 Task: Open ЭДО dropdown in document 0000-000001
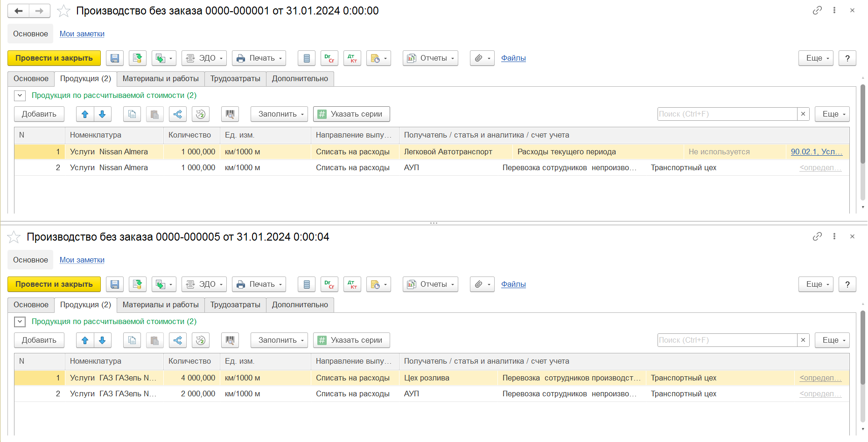point(204,58)
